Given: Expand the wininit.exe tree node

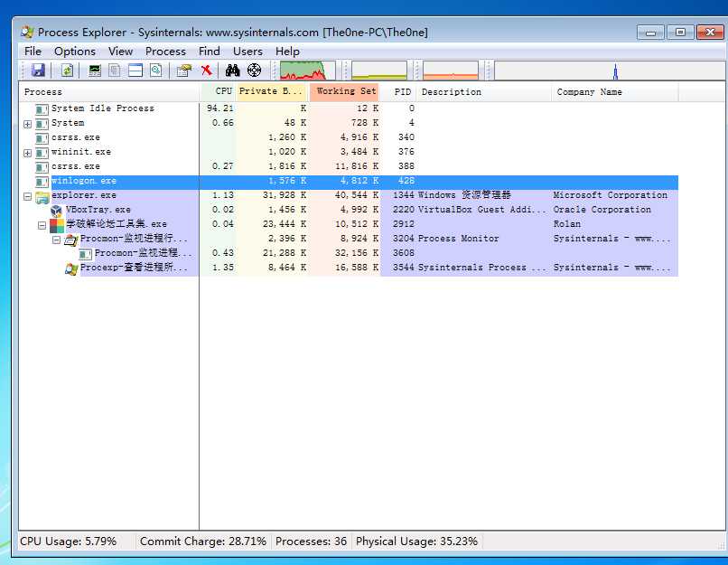Looking at the screenshot, I should [x=27, y=153].
